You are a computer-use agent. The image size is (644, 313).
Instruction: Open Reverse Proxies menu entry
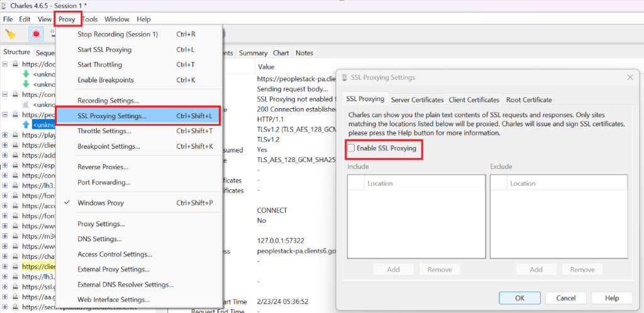[139, 167]
